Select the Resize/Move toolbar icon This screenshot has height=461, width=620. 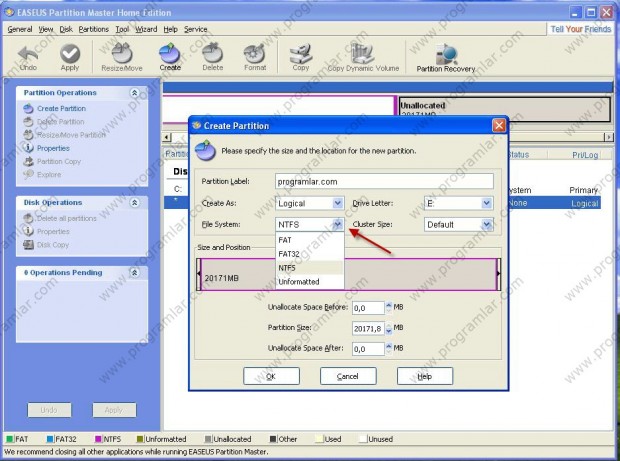[x=121, y=54]
